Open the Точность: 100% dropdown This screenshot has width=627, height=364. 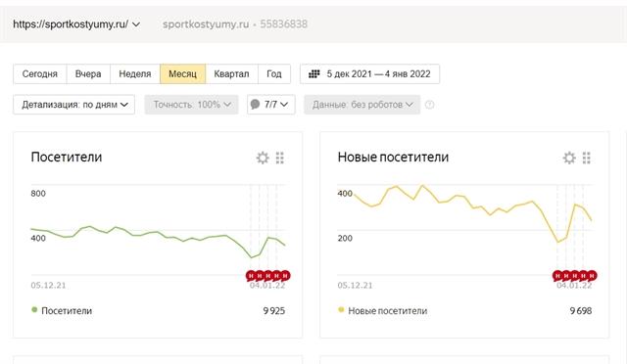(192, 105)
